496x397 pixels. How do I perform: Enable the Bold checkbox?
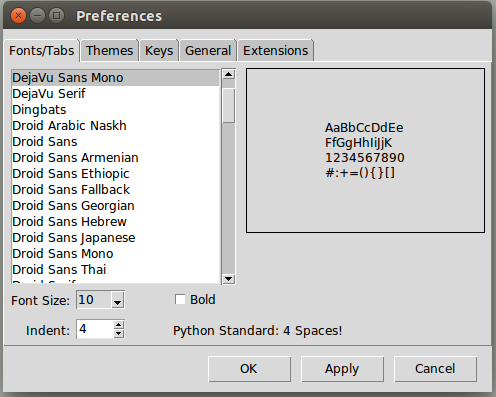(x=180, y=299)
